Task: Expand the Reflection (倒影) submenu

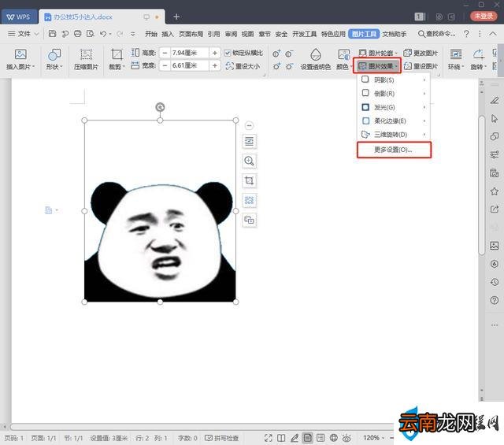Action: pyautogui.click(x=394, y=94)
